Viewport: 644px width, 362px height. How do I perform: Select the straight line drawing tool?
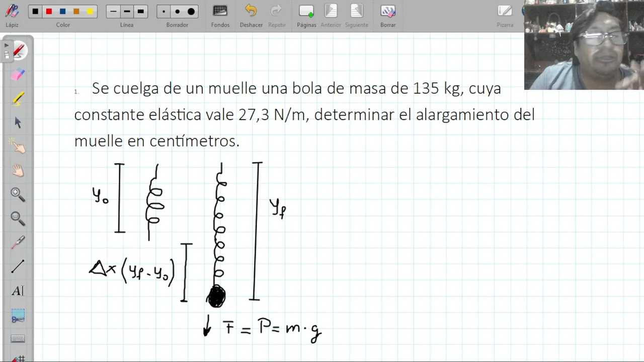click(18, 266)
